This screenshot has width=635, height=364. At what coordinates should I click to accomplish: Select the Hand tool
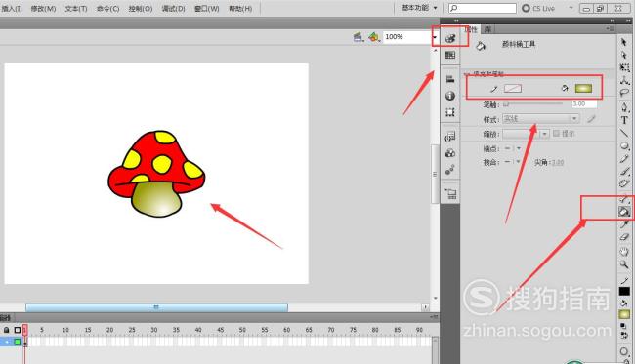point(624,252)
